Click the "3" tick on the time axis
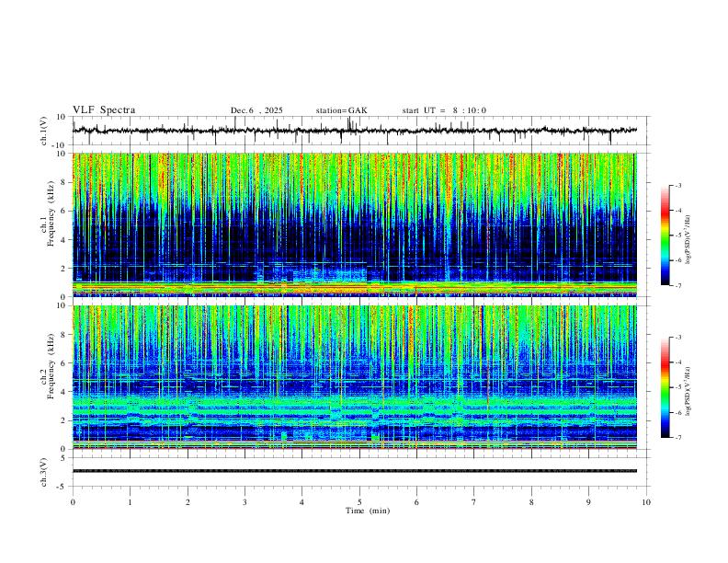 [x=245, y=502]
